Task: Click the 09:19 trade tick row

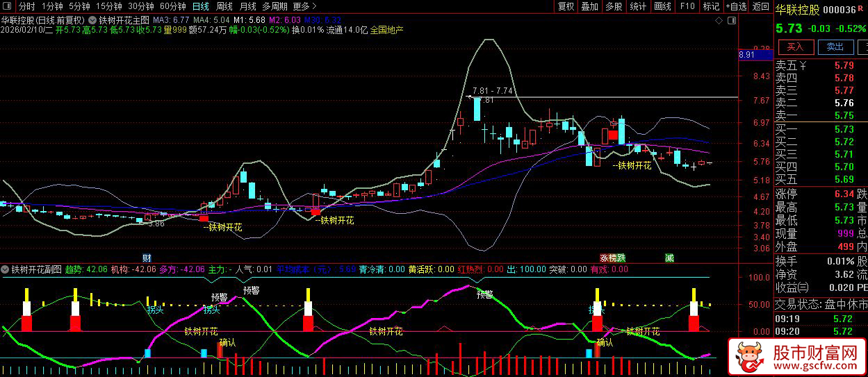Action: [821, 319]
